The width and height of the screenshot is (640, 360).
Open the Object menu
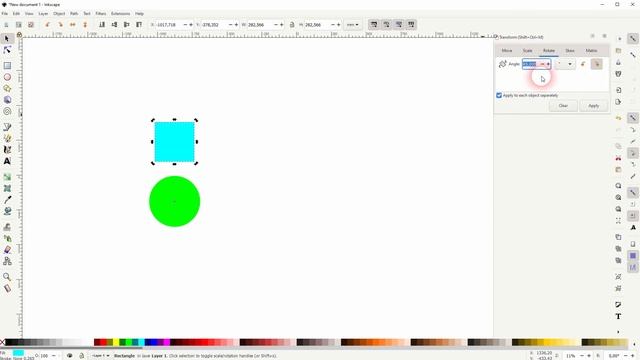tap(59, 13)
